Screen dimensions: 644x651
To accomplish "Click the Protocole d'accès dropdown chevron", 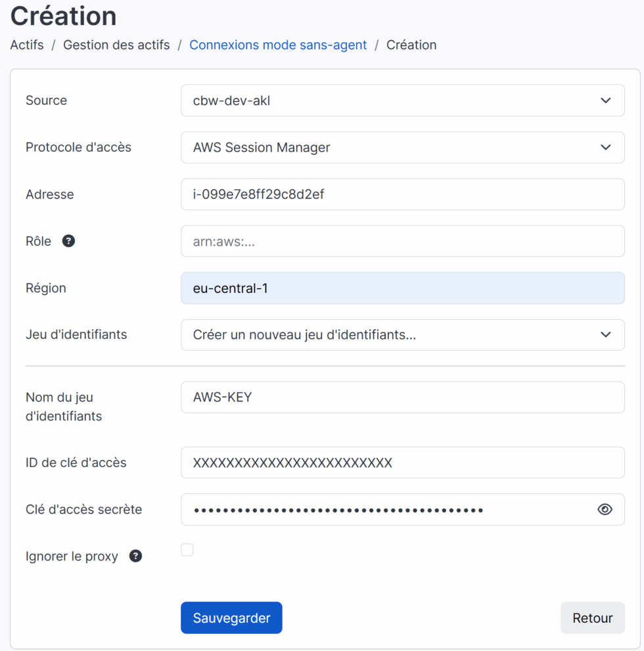I will 606,147.
